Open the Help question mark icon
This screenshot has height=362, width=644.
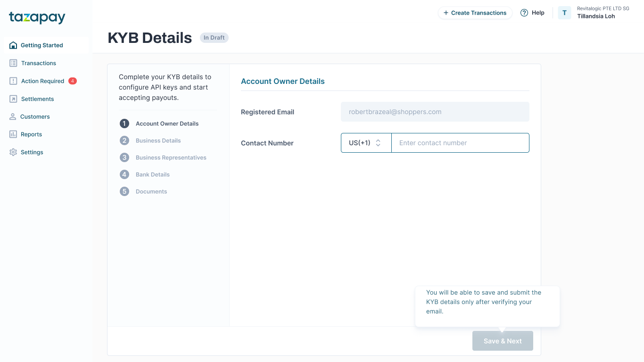523,13
